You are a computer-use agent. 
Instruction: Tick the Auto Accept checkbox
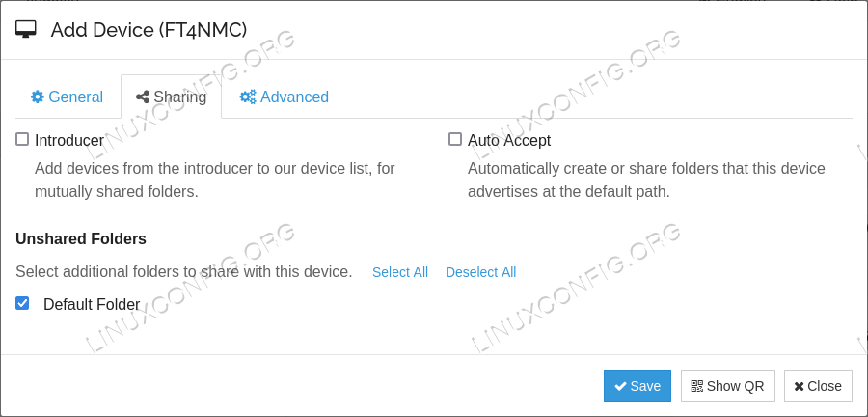[455, 139]
